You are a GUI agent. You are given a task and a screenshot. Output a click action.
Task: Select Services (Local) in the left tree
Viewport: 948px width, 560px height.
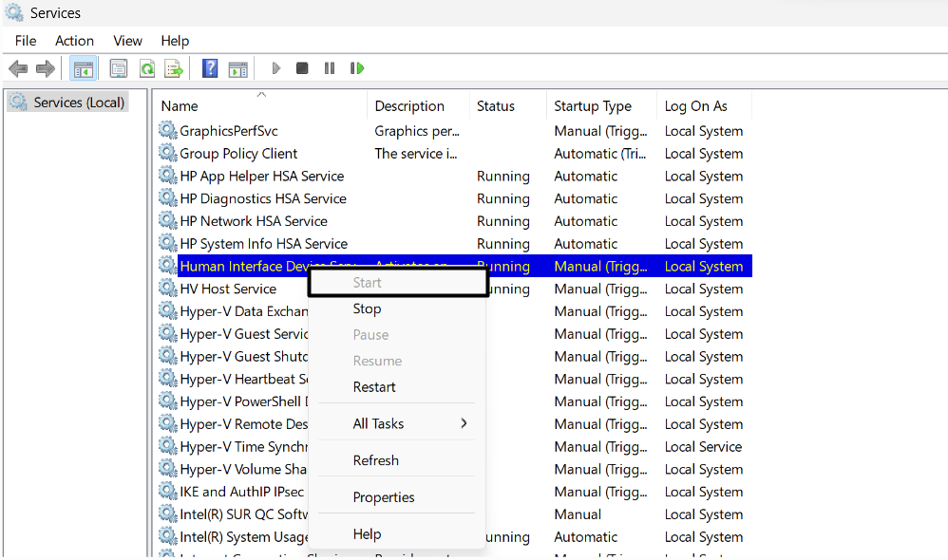point(79,103)
